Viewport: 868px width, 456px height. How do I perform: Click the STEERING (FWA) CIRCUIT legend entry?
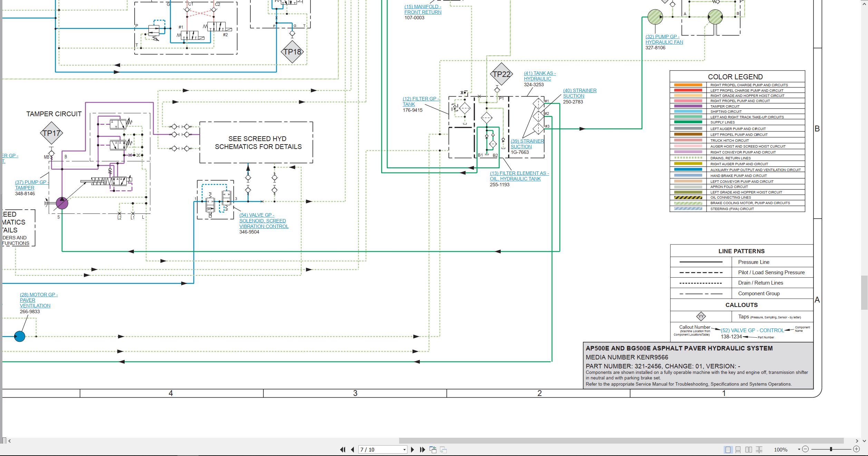coord(737,209)
